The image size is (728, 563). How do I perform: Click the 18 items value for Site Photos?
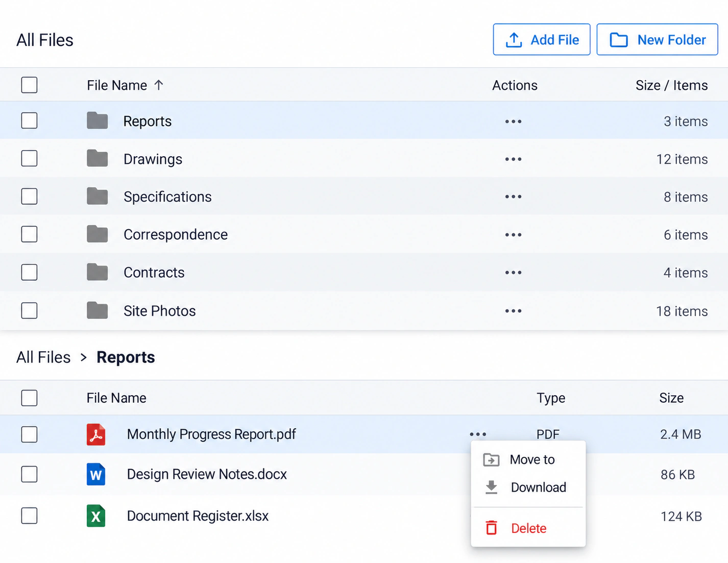click(x=682, y=311)
